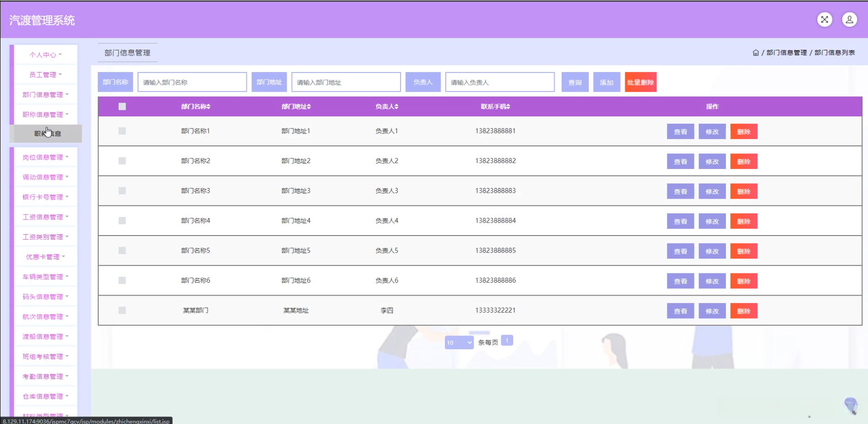Screen dimensions: 868x424
Task: Expand the 员工管理 sidebar menu
Action: point(46,74)
